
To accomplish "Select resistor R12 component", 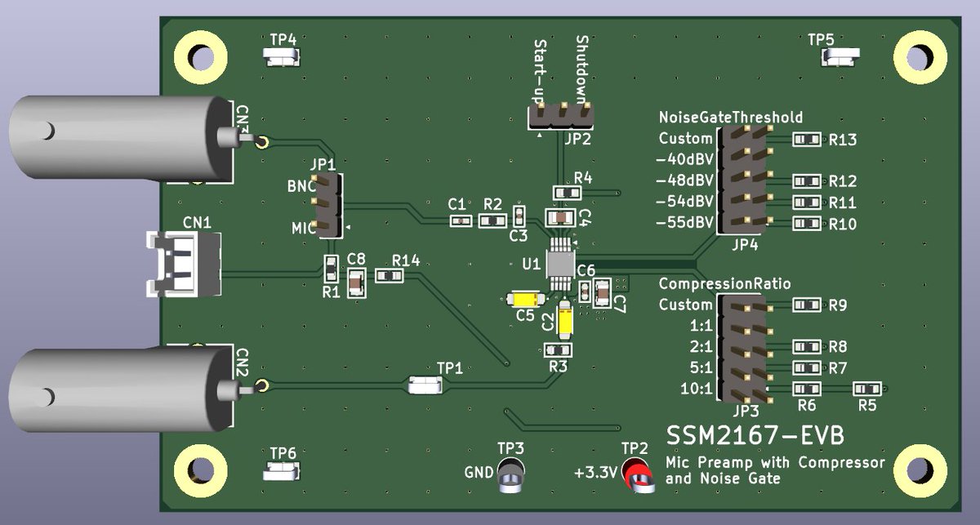I will 806,180.
